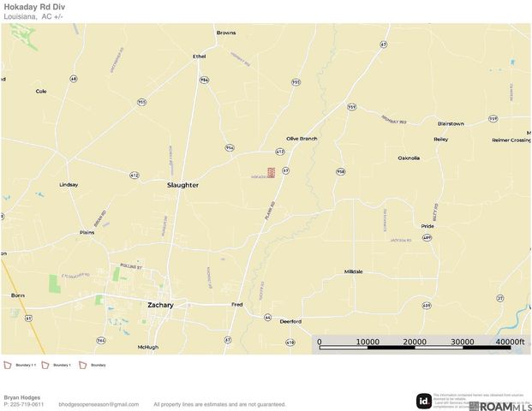Click the Milldale place label
This screenshot has height=411, width=532.
[353, 271]
